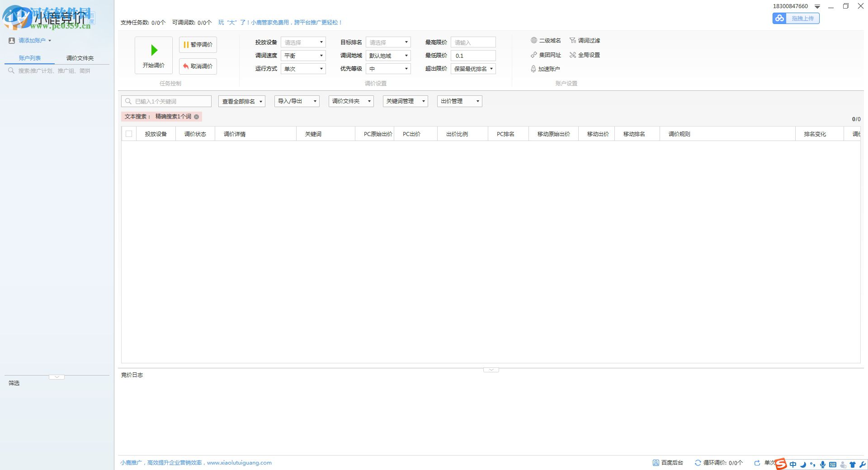Click the 加速账户 rocket icon

tap(533, 69)
